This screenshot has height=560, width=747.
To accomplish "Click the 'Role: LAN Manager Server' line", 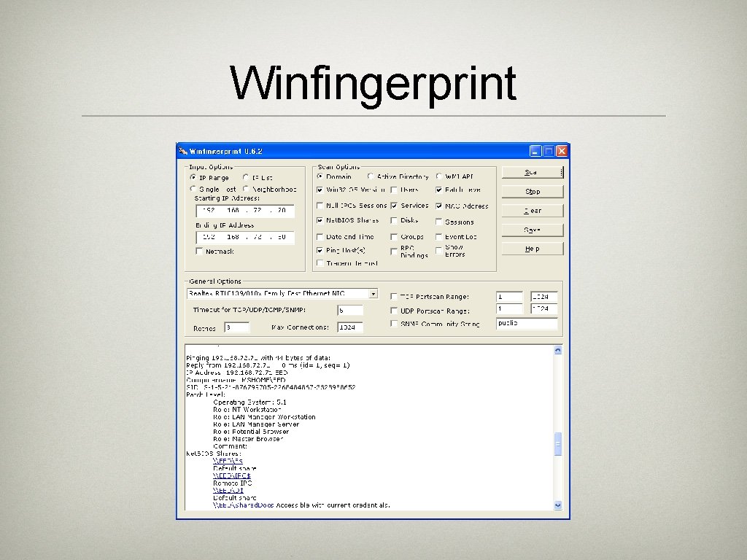I will (x=256, y=424).
